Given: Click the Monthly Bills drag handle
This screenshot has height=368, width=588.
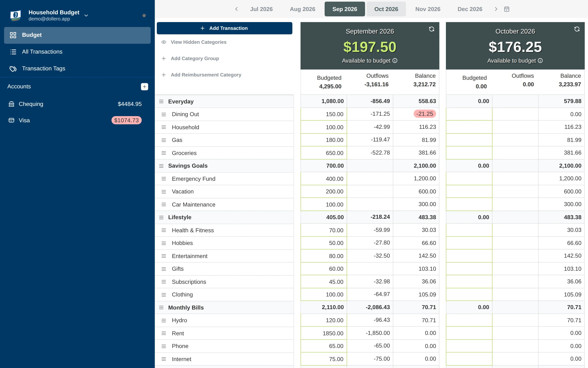Looking at the screenshot, I should (x=161, y=308).
